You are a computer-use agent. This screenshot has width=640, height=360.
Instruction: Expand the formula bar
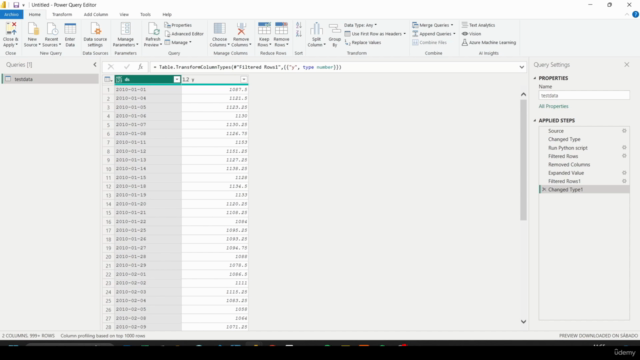click(x=522, y=67)
